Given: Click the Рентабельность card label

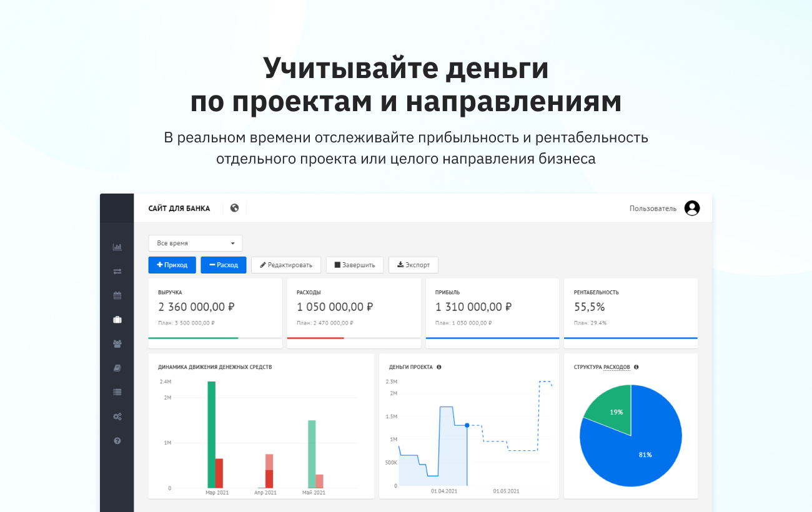Looking at the screenshot, I should pos(597,292).
